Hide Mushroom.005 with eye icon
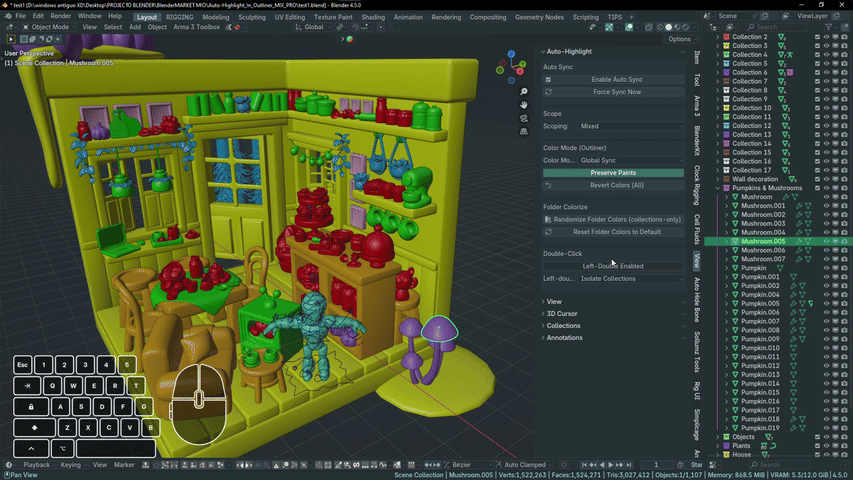The width and height of the screenshot is (853, 480). [826, 241]
